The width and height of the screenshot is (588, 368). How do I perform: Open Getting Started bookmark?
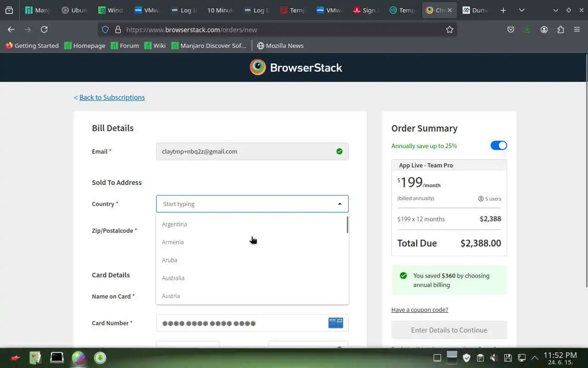(32, 46)
